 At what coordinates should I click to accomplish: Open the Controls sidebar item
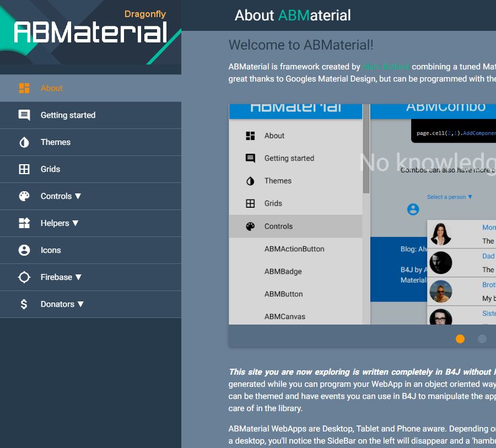point(90,196)
